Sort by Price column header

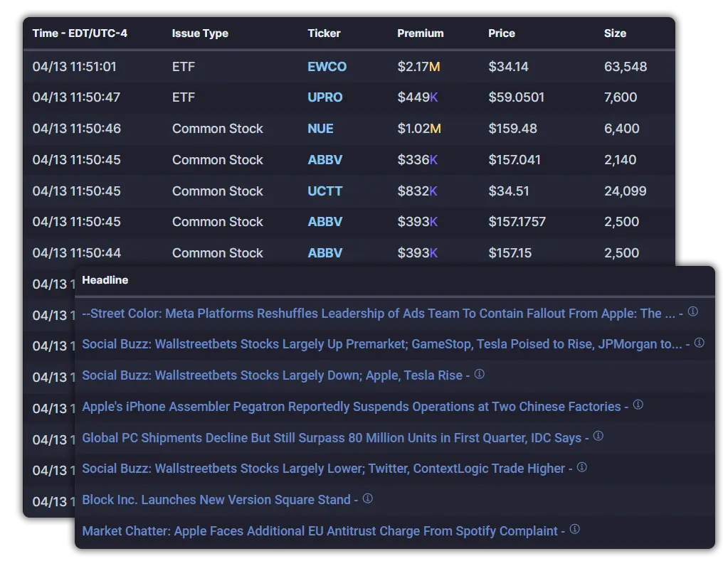502,33
